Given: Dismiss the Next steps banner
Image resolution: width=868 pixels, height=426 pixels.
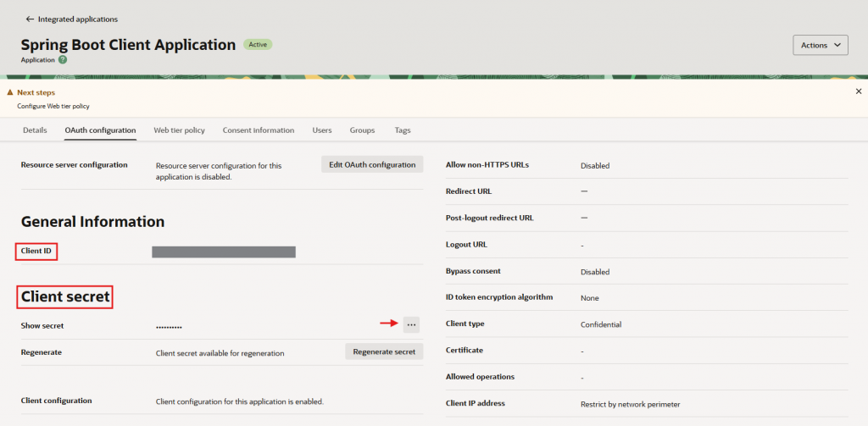Looking at the screenshot, I should tap(859, 91).
